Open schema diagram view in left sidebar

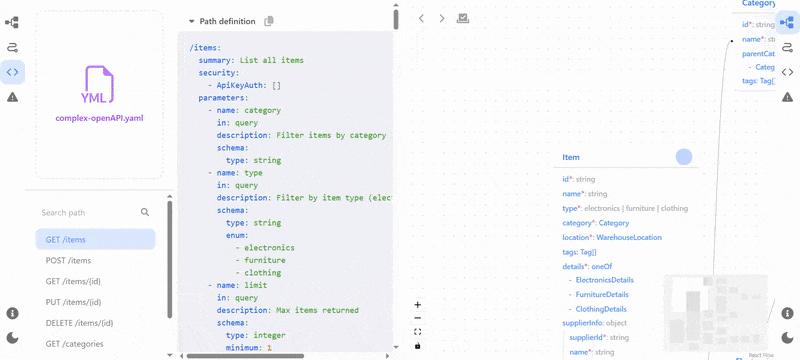click(12, 22)
